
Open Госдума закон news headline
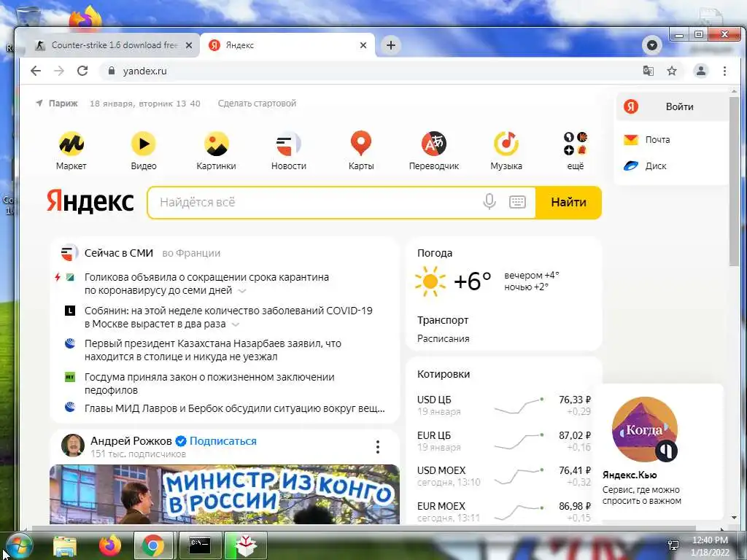click(x=209, y=384)
